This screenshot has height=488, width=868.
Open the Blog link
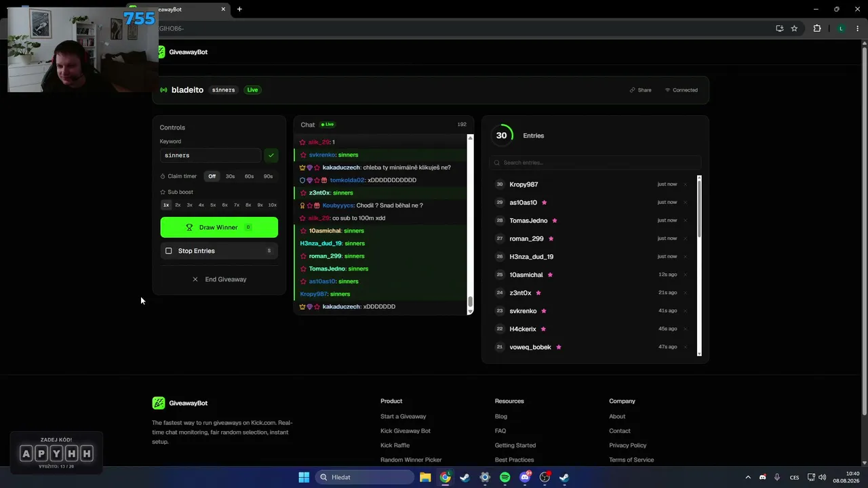501,417
